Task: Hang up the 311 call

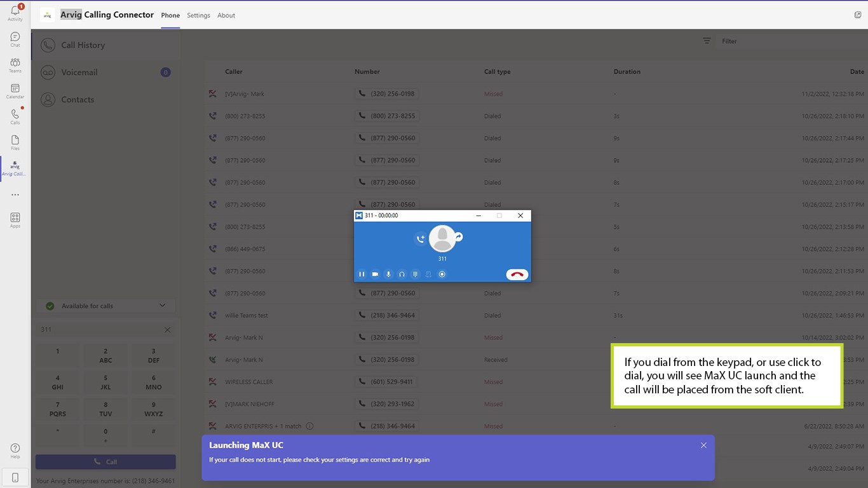Action: [517, 274]
